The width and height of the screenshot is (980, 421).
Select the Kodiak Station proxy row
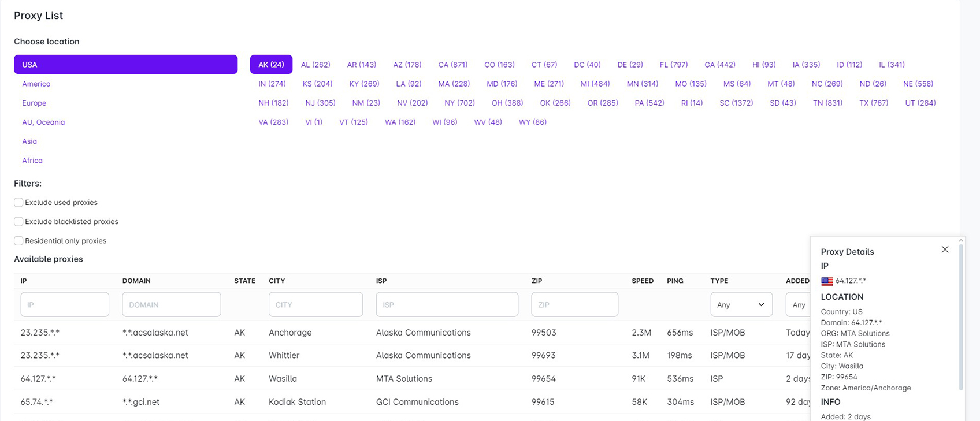coord(413,402)
